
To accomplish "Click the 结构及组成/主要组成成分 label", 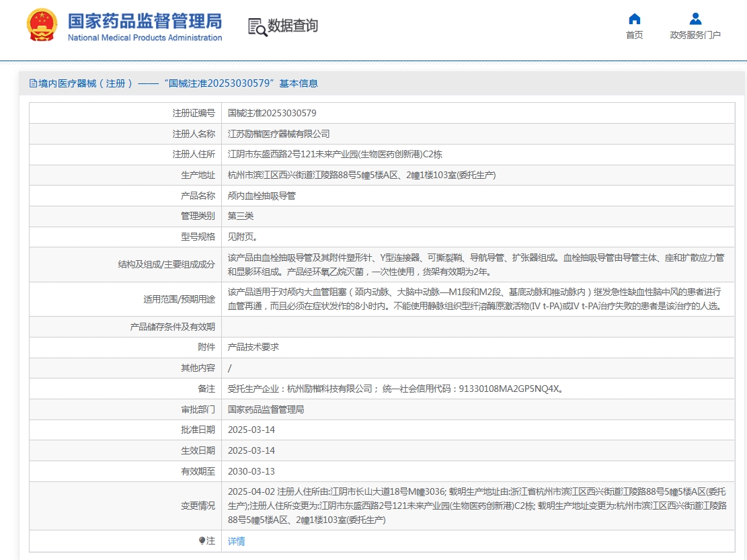I will (x=167, y=265).
